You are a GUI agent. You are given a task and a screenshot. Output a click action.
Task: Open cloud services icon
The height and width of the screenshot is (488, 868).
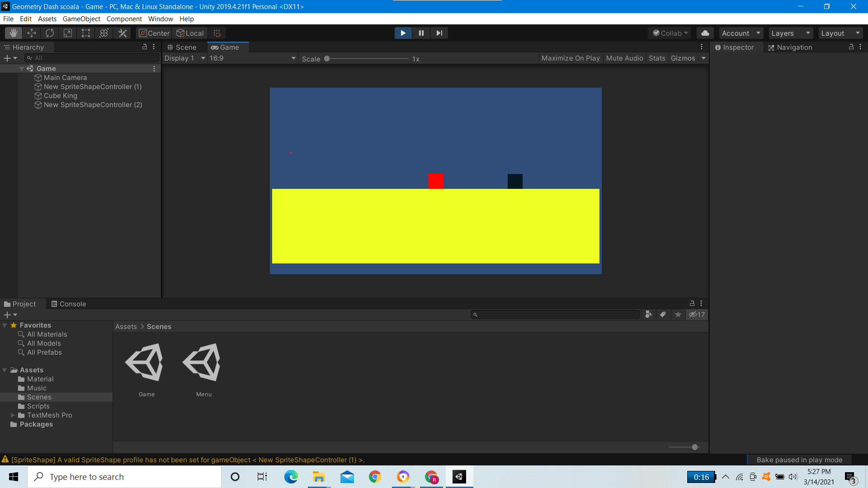705,33
